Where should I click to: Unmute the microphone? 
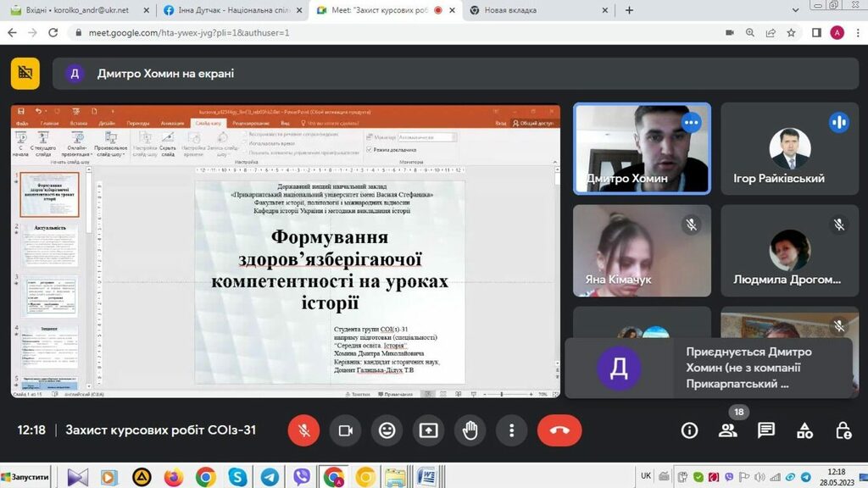pyautogui.click(x=303, y=430)
